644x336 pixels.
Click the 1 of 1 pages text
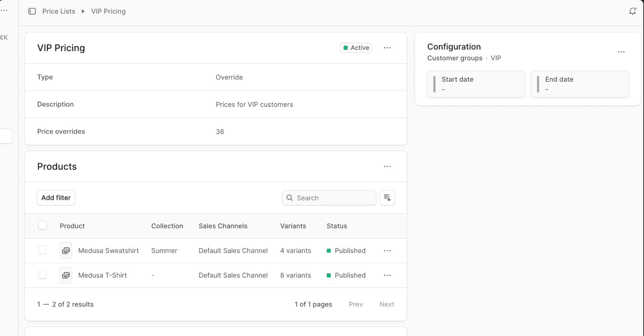coord(313,305)
